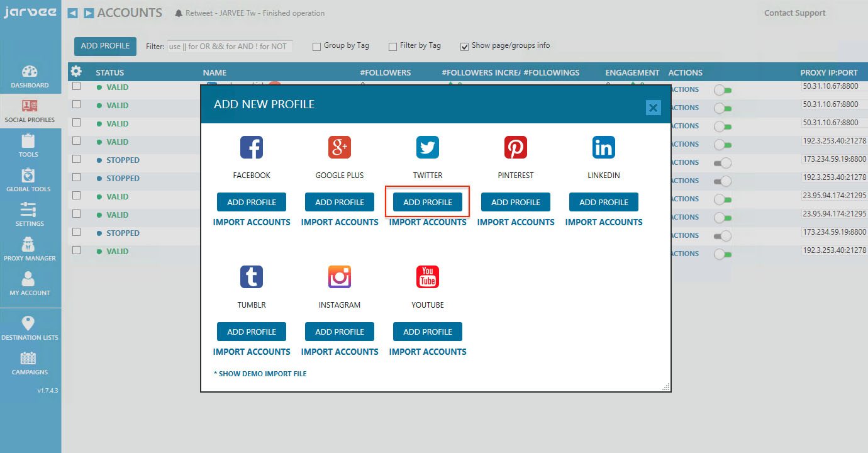Viewport: 868px width, 453px height.
Task: Import accounts for Instagram
Action: (340, 352)
